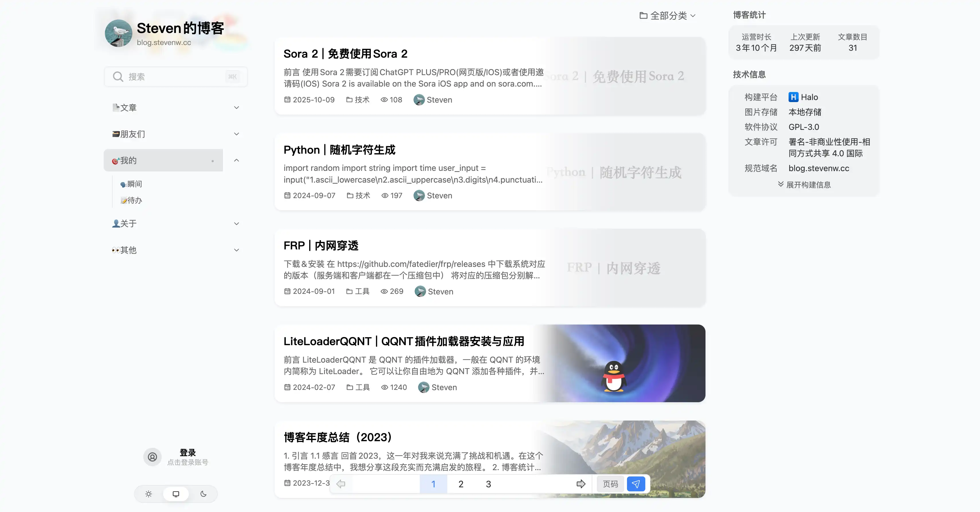The height and width of the screenshot is (512, 980).
Task: Click the 工具 folder category on FRP post
Action: pos(358,291)
